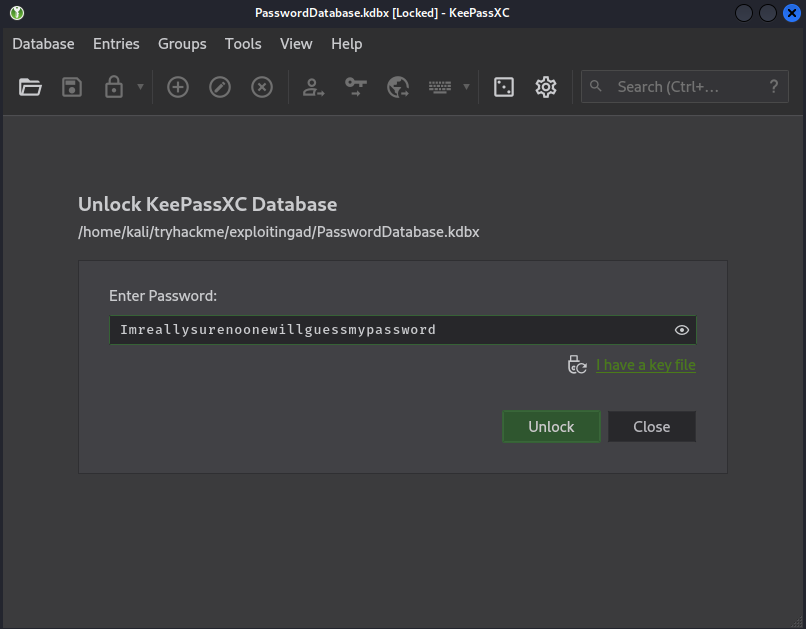Click the Delete entry X icon

pos(262,87)
